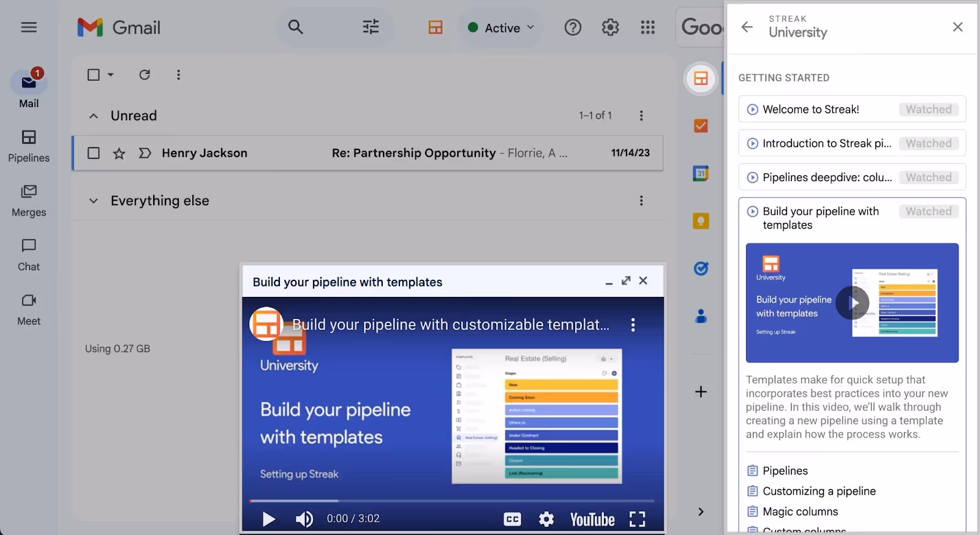
Task: Open Everything else section options menu
Action: point(641,201)
